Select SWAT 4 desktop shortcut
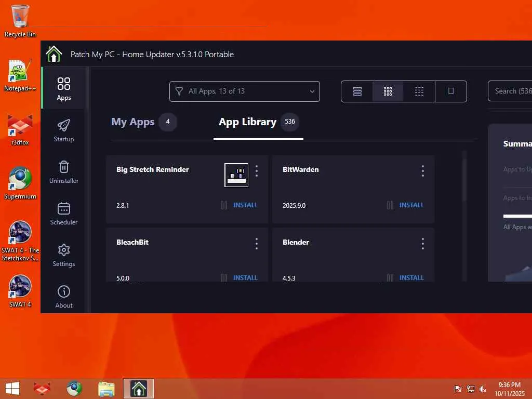Viewport: 532px width, 399px height. [20, 291]
